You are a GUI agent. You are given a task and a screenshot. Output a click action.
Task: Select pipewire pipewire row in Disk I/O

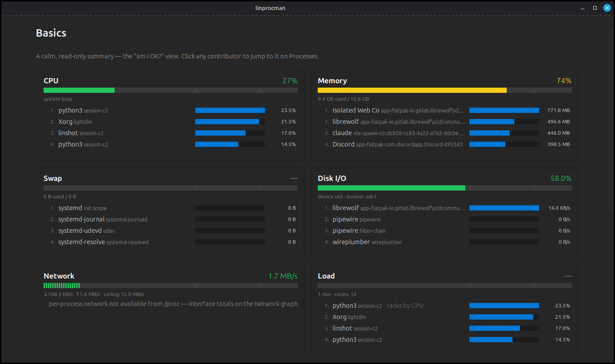[x=445, y=219]
